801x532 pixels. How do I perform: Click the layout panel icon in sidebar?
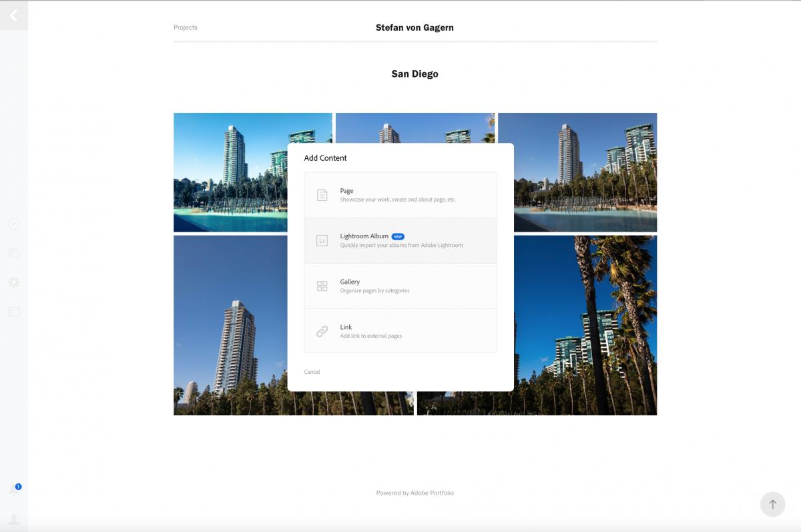13,312
